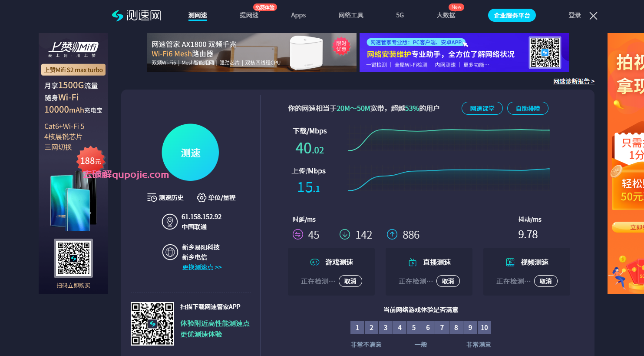Open 大数据 menu item

point(446,15)
